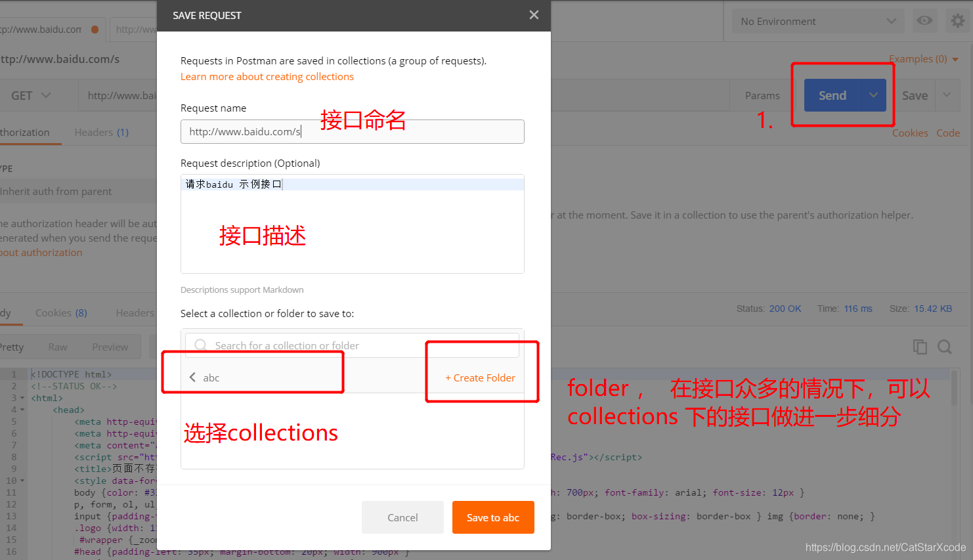Screen dimensions: 973x560
Task: Collapse the head tag on line 4
Action: click(x=22, y=410)
